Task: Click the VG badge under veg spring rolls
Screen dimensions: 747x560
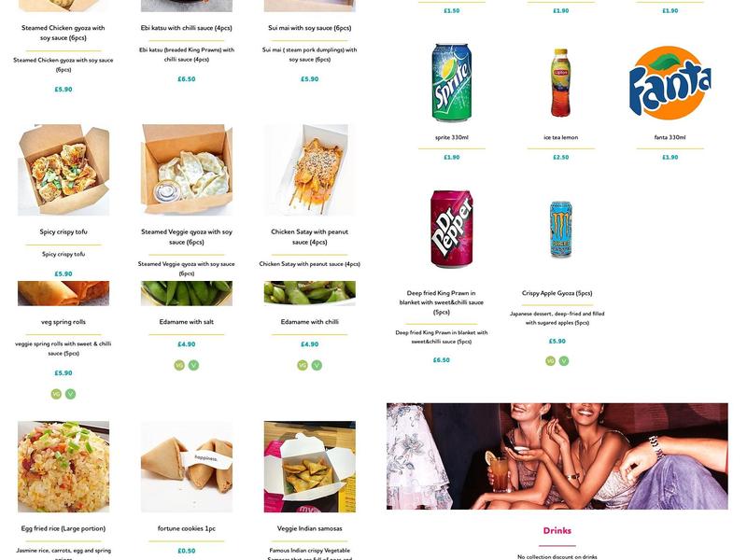Action: point(56,394)
